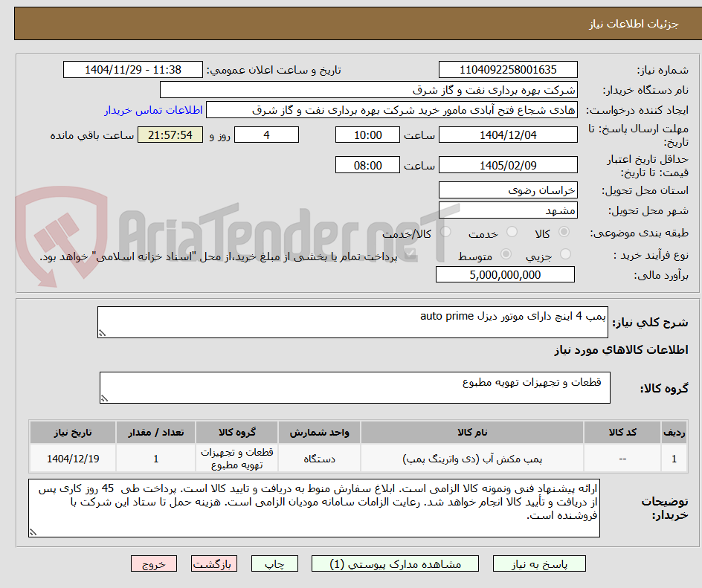
Task: Click the ردیف column header
Action: 674,433
